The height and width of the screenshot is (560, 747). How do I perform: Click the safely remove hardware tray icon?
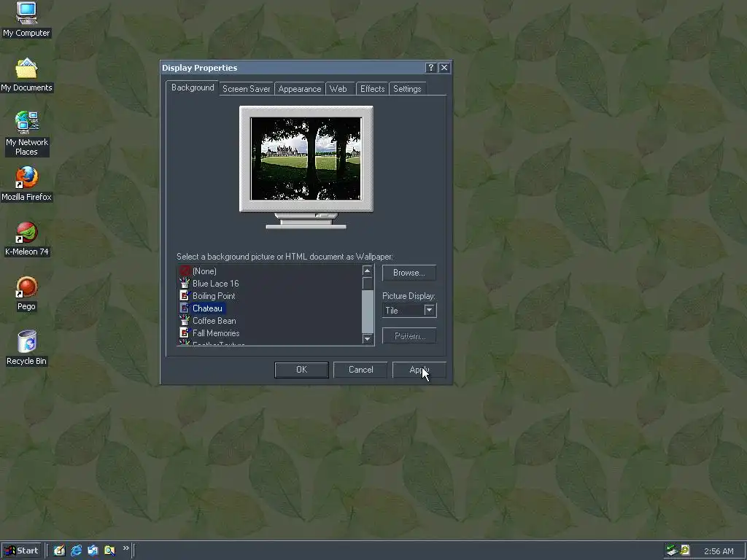tap(672, 551)
